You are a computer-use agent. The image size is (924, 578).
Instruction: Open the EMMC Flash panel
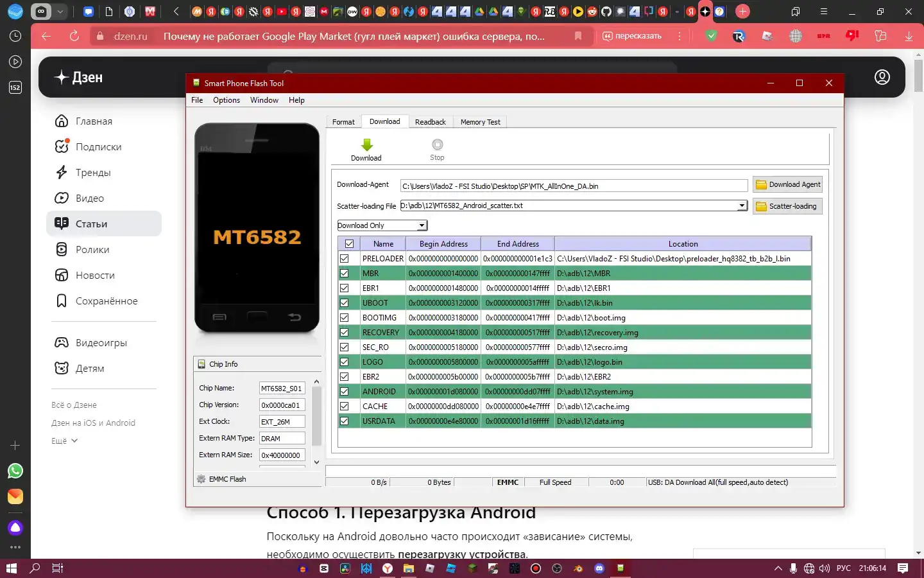[257, 479]
